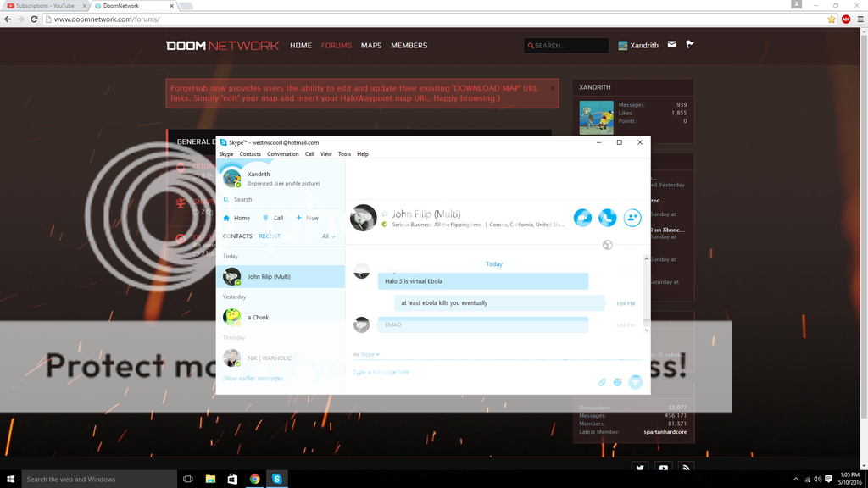Open the YouTube footer icon
The width and height of the screenshot is (868, 488).
[x=663, y=467]
